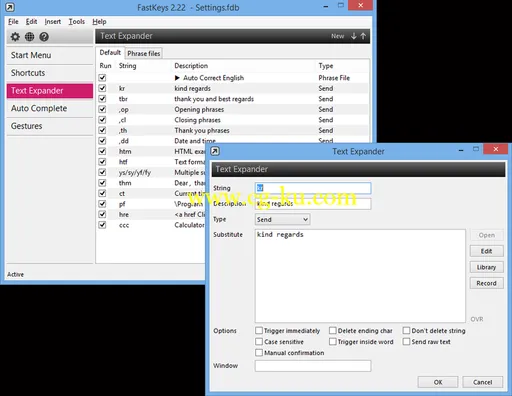
Task: Enable Case sensitive option
Action: coord(259,341)
